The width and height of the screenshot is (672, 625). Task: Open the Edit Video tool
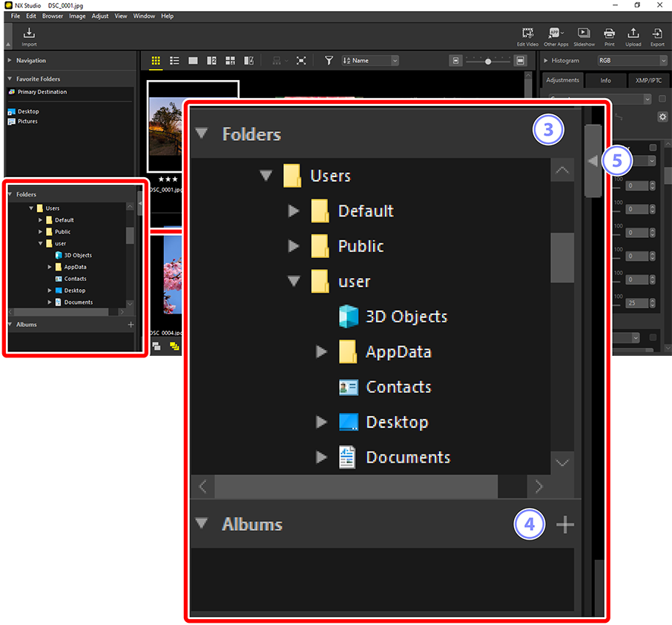527,36
